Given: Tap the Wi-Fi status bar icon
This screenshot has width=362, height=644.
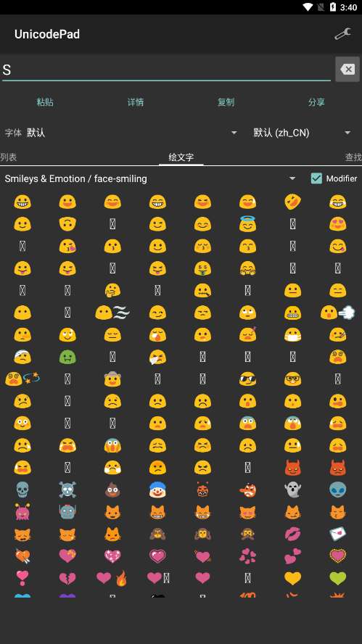Looking at the screenshot, I should coord(308,7).
